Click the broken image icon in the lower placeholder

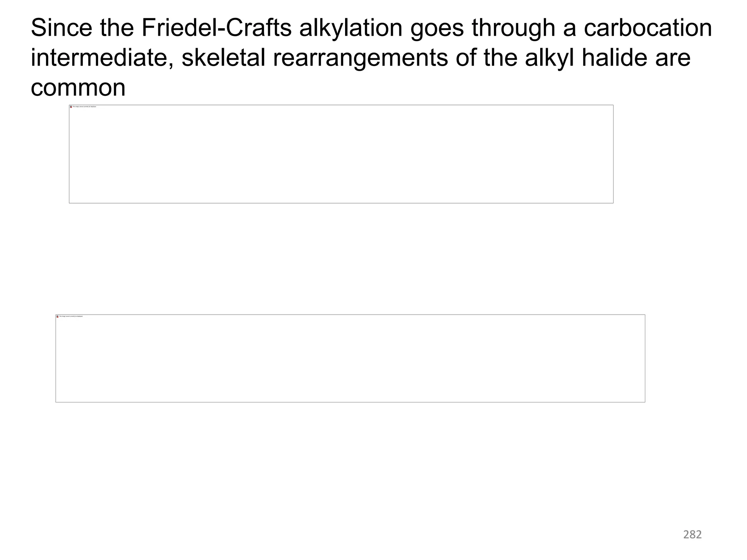57,316
